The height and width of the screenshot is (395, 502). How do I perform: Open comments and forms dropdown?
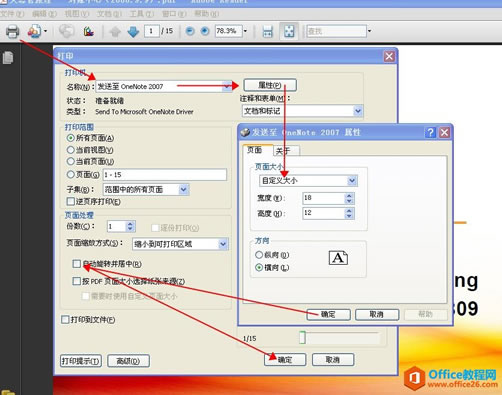pos(358,111)
